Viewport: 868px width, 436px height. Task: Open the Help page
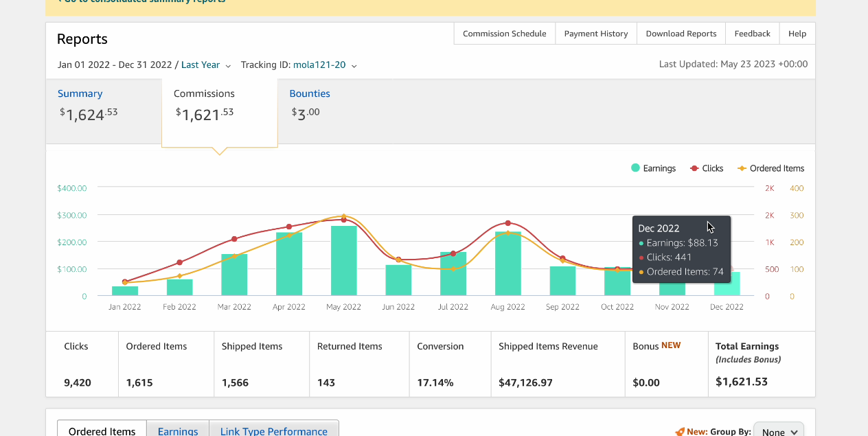[x=797, y=34]
